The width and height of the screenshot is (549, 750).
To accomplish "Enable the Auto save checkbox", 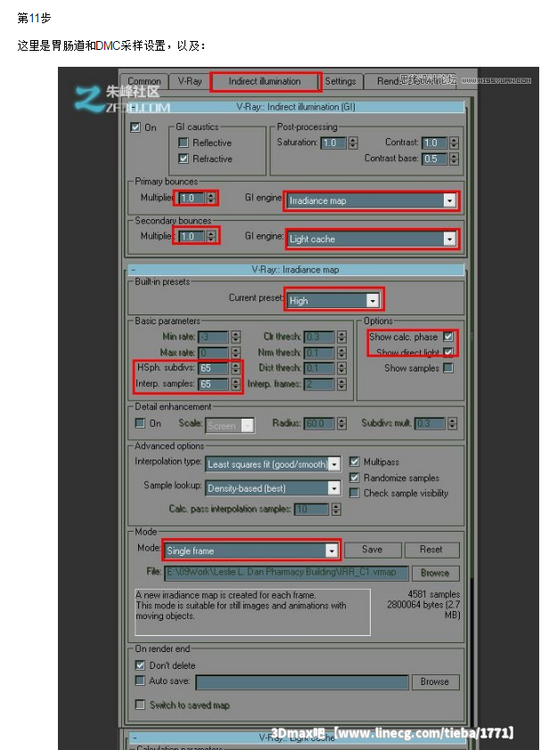I will coord(140,680).
